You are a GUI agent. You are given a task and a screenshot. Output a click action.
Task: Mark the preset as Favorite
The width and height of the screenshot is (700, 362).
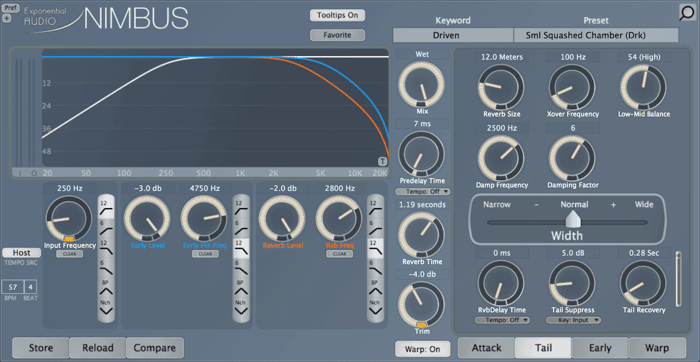338,35
